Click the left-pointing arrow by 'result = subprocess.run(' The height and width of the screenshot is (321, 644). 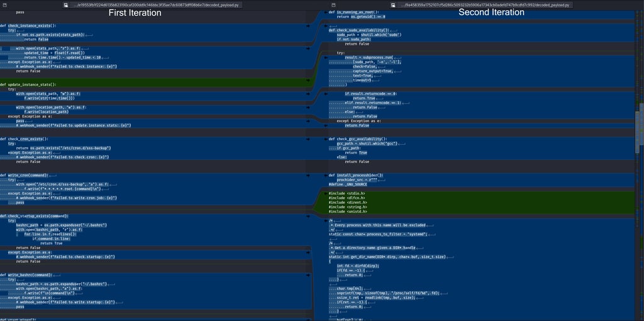325,57
